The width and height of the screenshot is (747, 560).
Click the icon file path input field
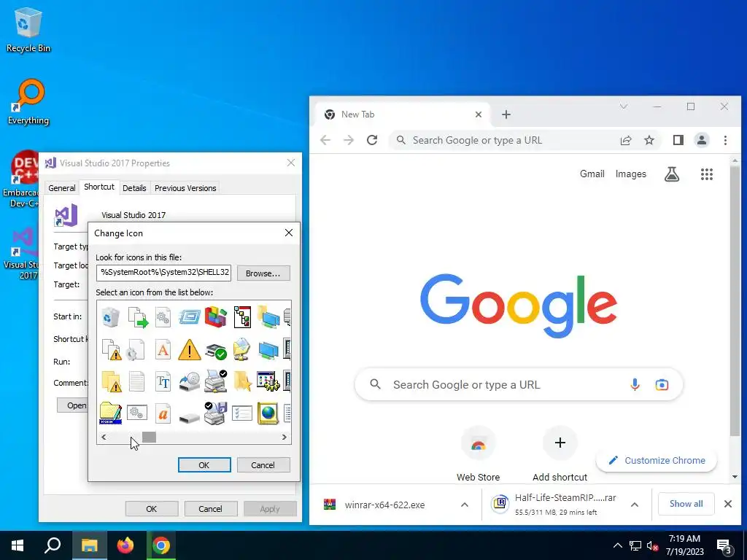point(163,273)
